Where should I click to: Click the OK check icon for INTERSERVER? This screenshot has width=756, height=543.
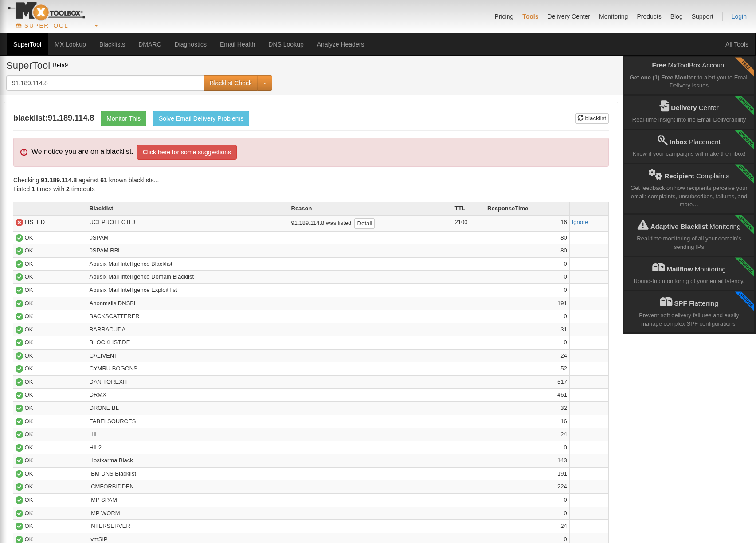[19, 527]
